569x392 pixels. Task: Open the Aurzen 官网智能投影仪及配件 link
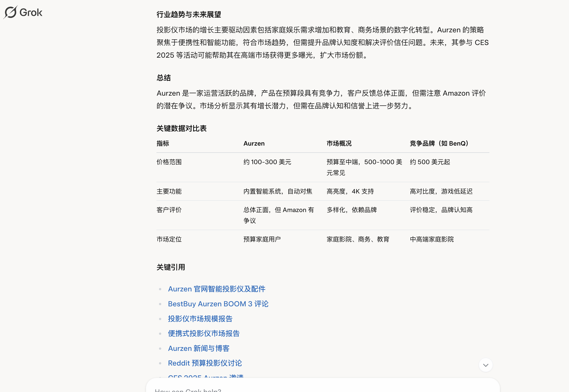216,289
